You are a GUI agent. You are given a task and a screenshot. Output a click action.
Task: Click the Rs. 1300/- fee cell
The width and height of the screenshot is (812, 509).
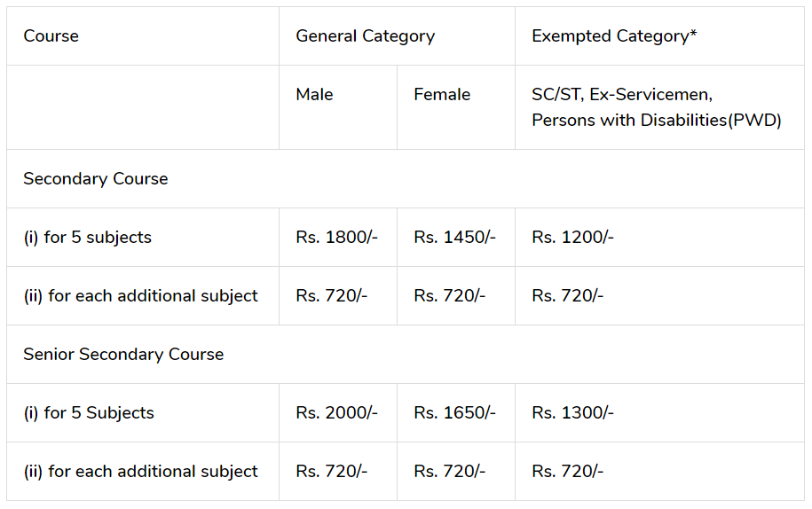(x=659, y=413)
